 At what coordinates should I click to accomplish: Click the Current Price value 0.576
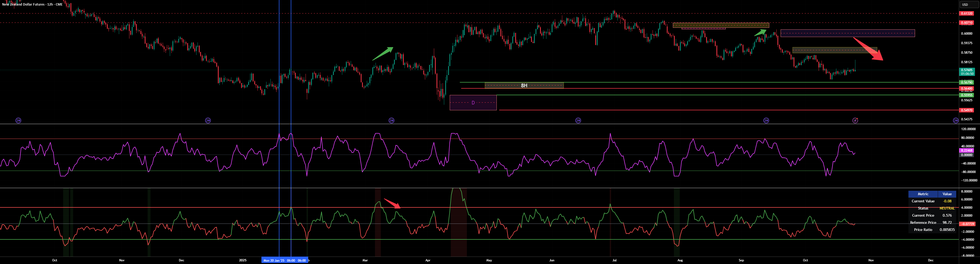pos(947,216)
